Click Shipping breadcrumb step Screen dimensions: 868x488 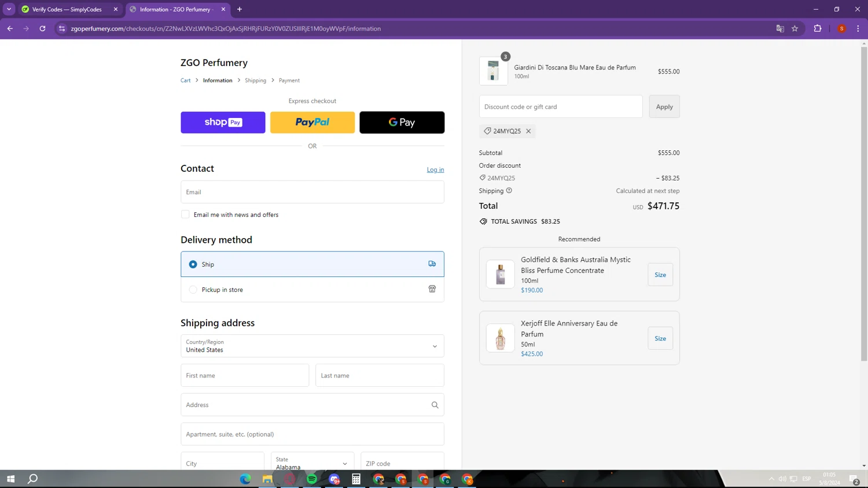point(256,80)
